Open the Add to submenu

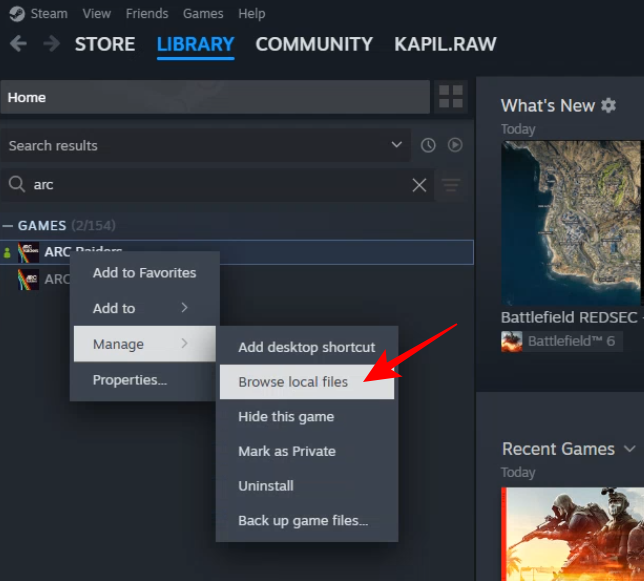click(x=140, y=308)
